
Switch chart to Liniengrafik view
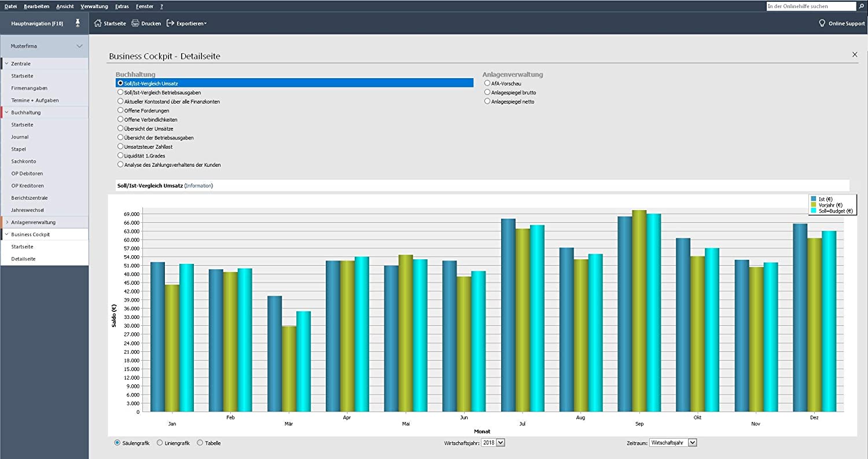pyautogui.click(x=160, y=443)
